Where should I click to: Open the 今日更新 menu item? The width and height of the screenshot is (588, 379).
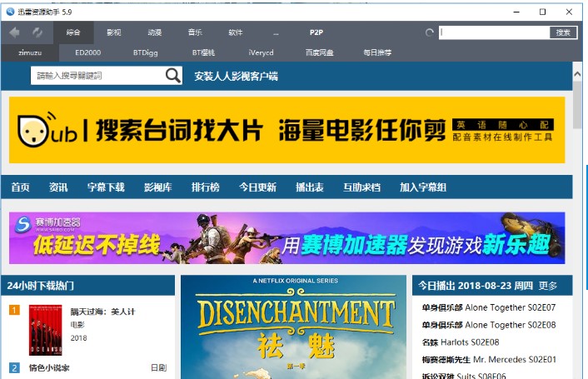(x=257, y=187)
